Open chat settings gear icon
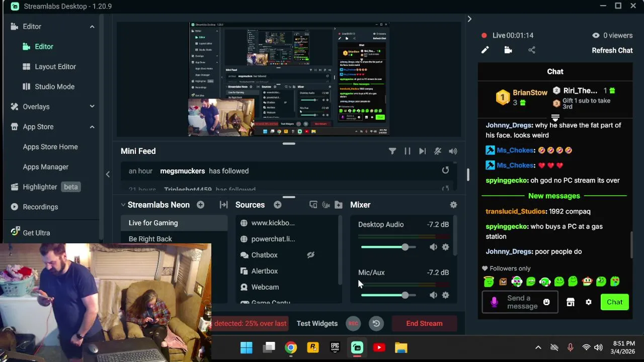Screen dimensions: 644x362 coord(589,302)
